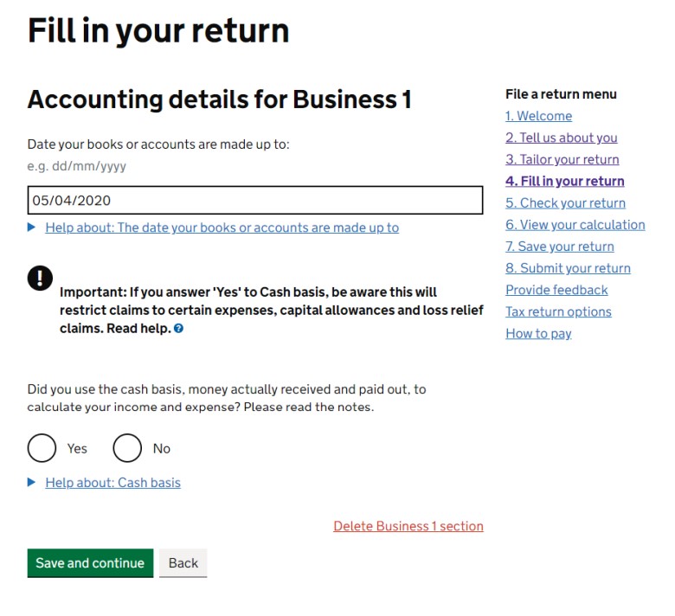Open the How to pay link
Viewport: 675px width, 616px height.
coord(539,334)
